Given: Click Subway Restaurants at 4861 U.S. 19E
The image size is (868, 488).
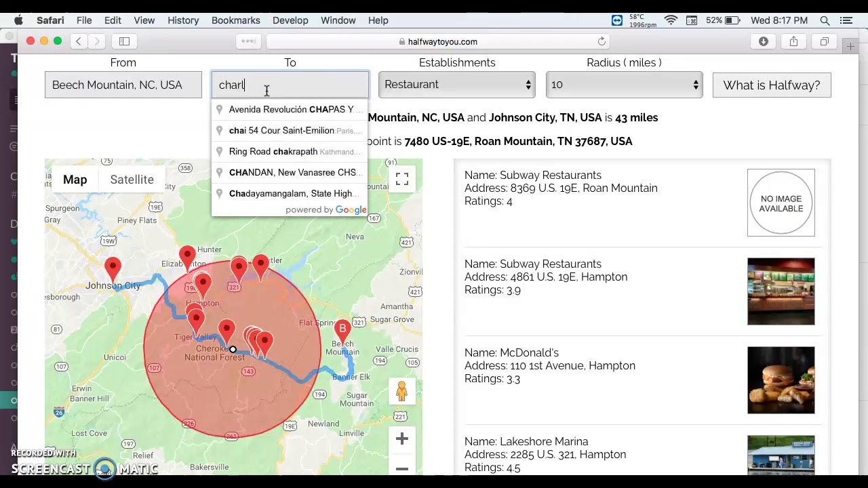Looking at the screenshot, I should pyautogui.click(x=533, y=264).
